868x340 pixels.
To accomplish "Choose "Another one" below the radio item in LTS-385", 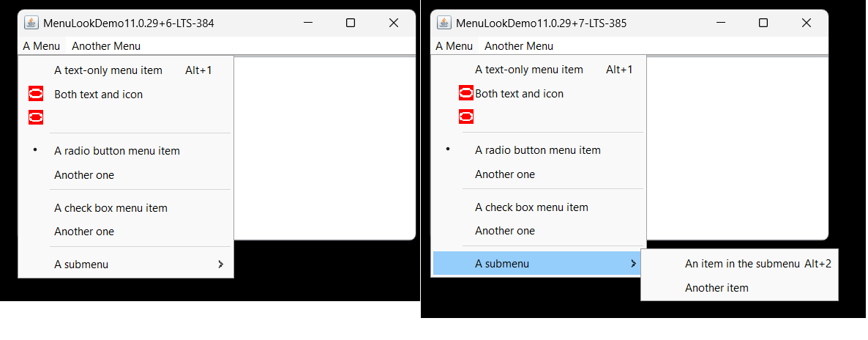I will (505, 174).
